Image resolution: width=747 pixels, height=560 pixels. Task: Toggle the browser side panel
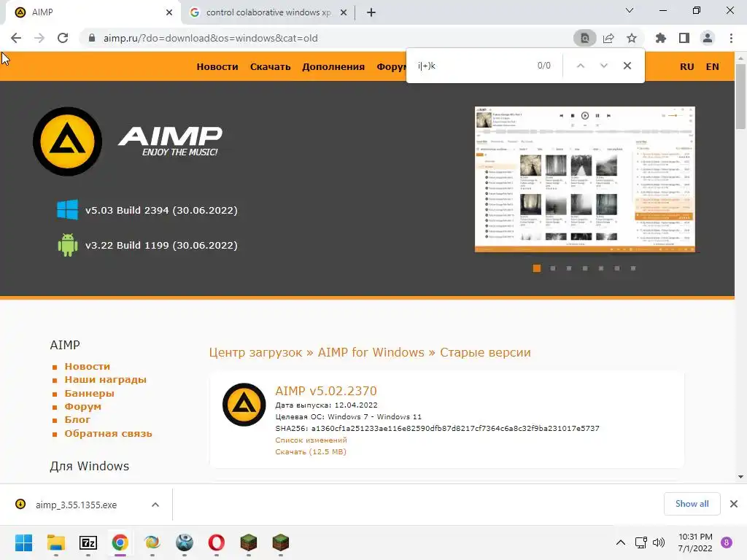(x=684, y=38)
